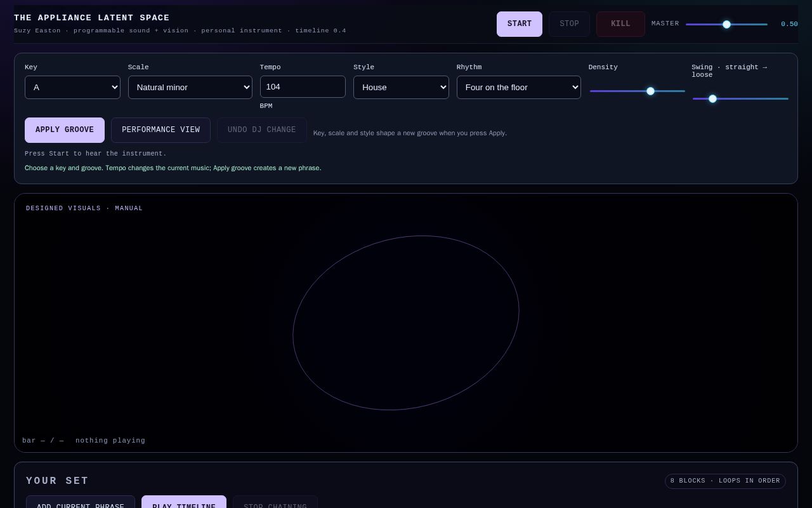Image resolution: width=812 pixels, height=508 pixels.
Task: Click the START button
Action: 519,24
